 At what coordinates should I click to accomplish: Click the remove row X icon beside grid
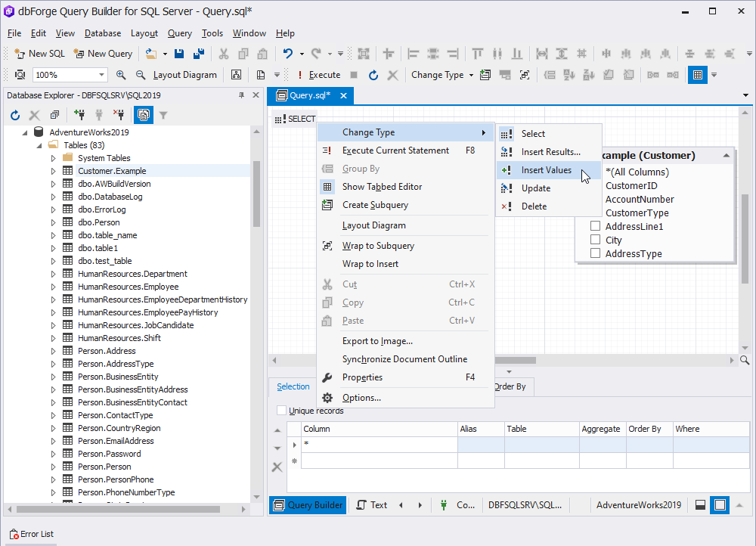pos(277,467)
